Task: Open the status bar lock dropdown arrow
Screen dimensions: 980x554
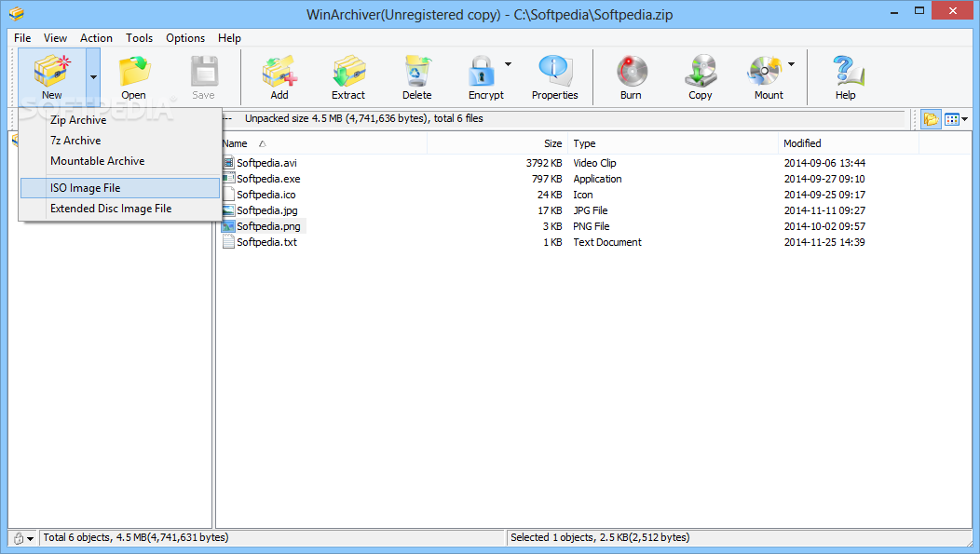Action: [x=30, y=538]
